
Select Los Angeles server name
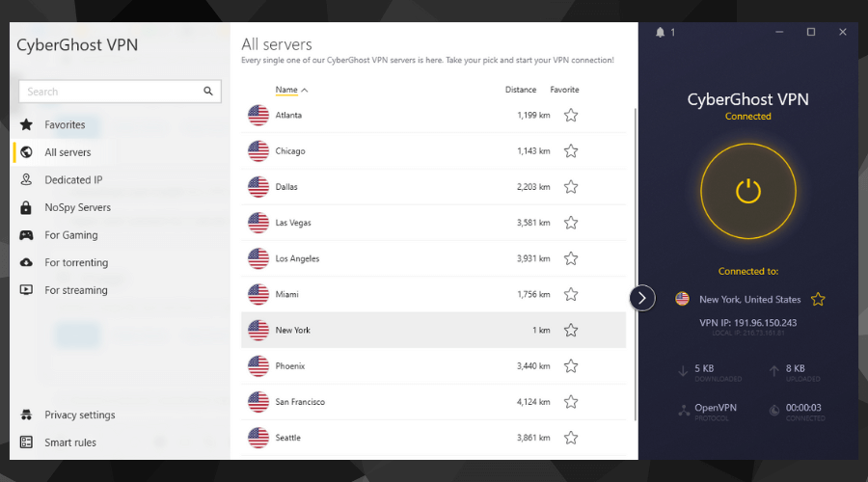pyautogui.click(x=297, y=258)
